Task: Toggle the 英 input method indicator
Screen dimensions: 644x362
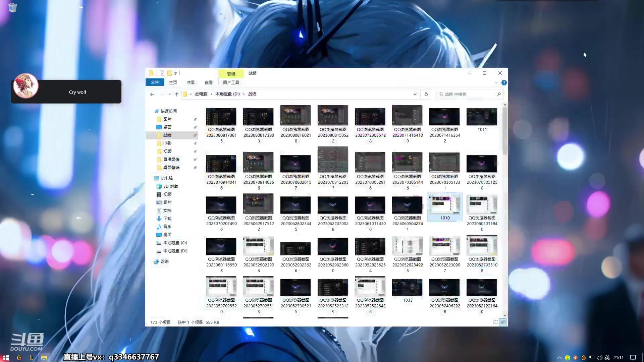Action: (607, 358)
